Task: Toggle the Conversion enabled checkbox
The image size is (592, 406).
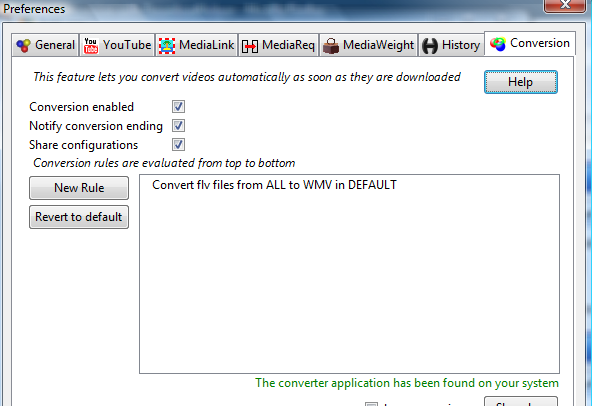Action: 178,107
